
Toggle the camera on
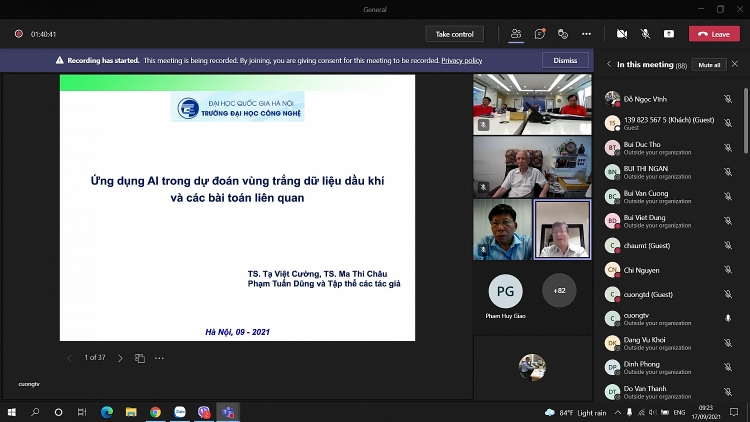[x=621, y=33]
